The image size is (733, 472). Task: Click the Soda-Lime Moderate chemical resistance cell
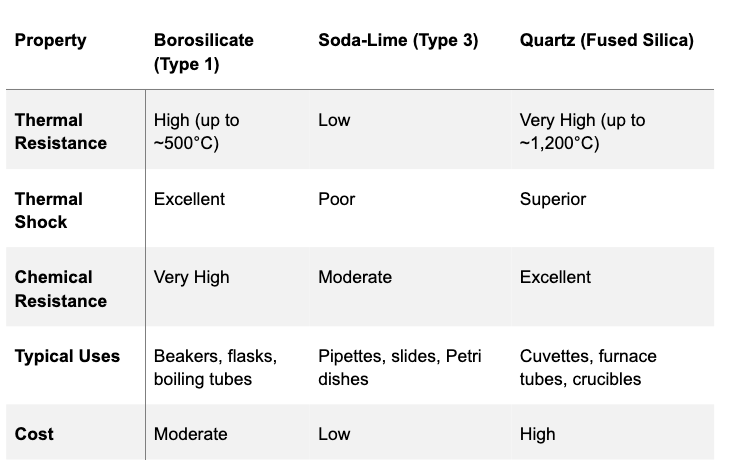[355, 278]
